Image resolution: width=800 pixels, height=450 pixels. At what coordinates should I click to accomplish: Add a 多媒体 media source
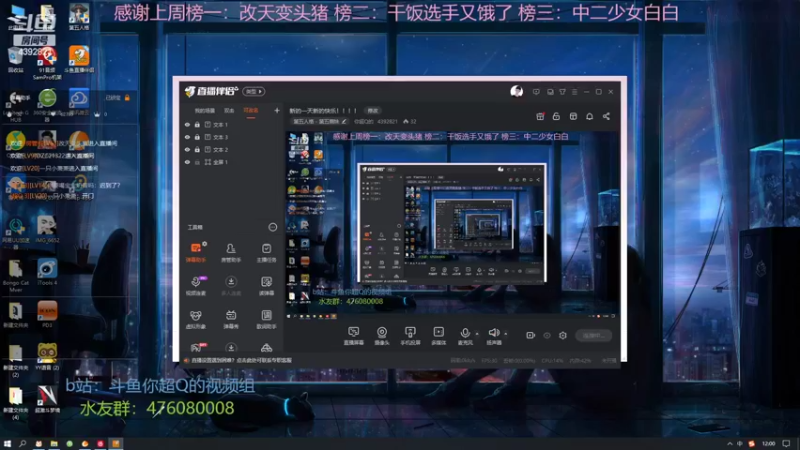pyautogui.click(x=438, y=336)
